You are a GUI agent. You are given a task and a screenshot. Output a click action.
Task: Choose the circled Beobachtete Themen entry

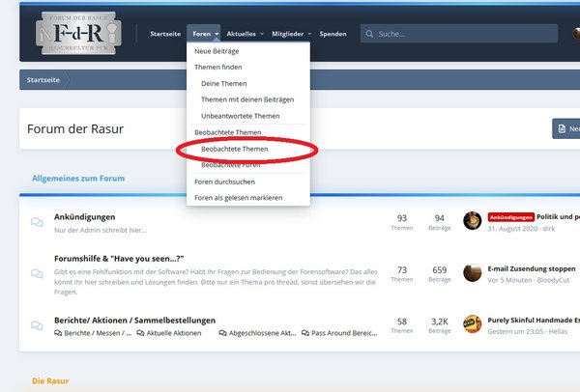pos(234,150)
